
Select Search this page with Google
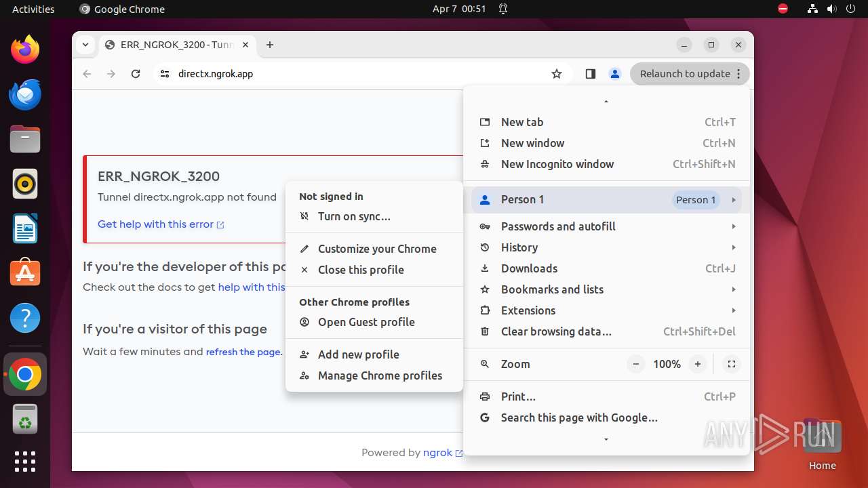(607, 418)
